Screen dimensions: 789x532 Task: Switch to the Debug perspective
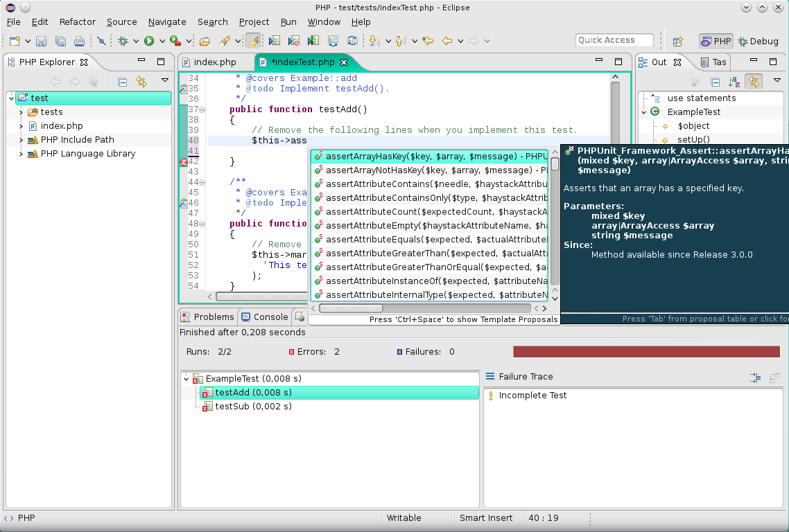click(x=758, y=41)
